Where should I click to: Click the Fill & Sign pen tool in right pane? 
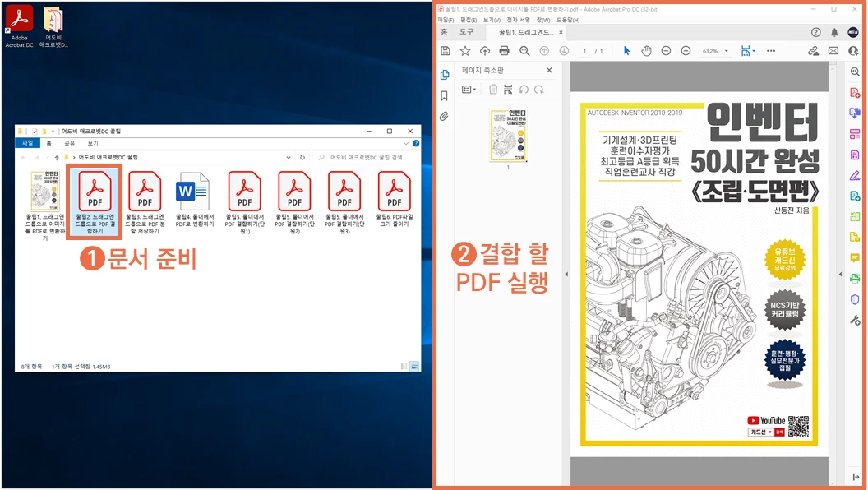point(855,175)
